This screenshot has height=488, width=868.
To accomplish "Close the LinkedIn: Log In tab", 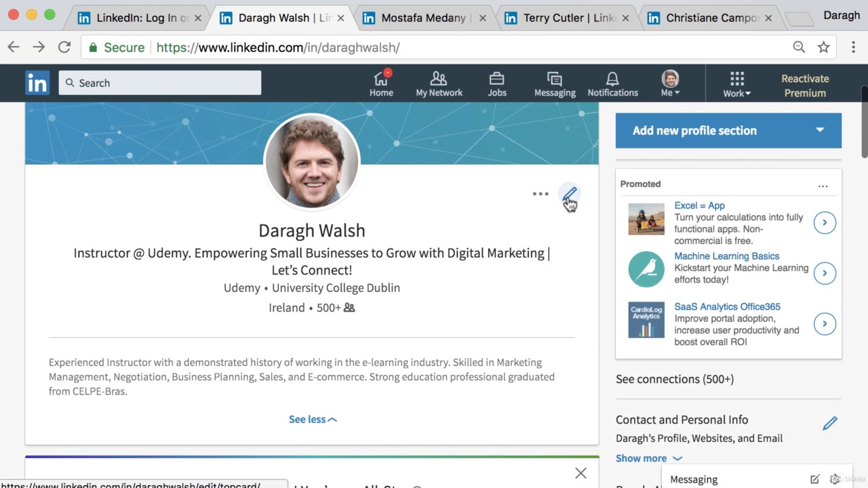I will click(198, 18).
